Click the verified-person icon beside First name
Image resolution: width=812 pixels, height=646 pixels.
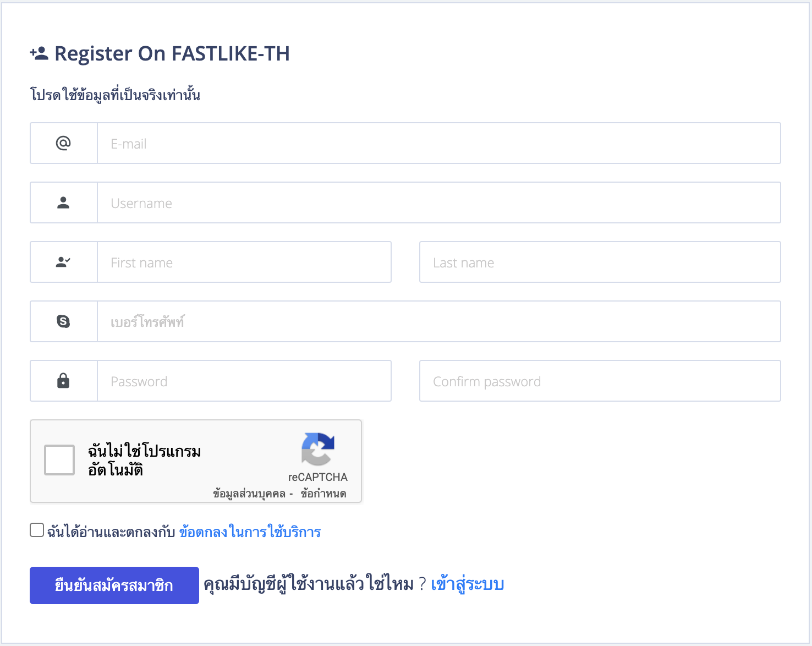[x=63, y=262]
